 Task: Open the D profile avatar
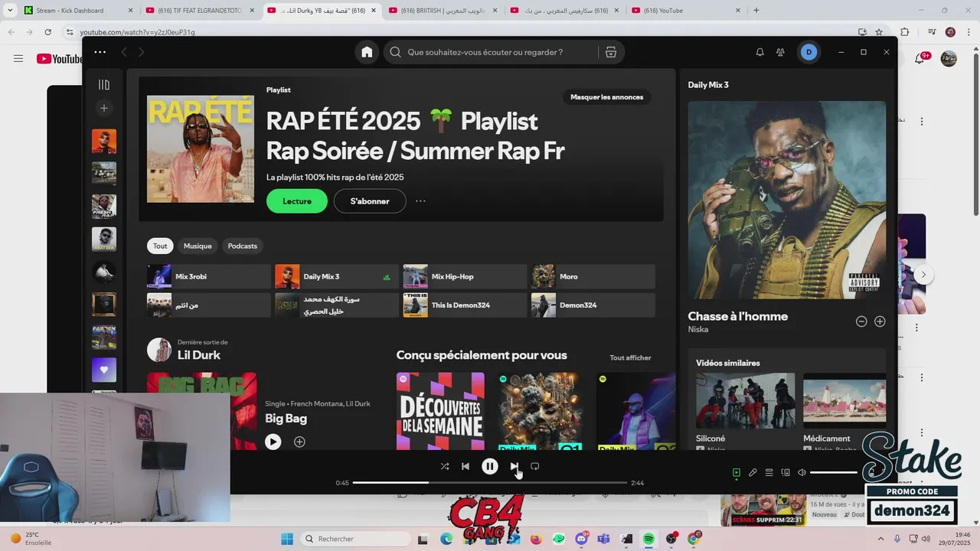click(808, 52)
